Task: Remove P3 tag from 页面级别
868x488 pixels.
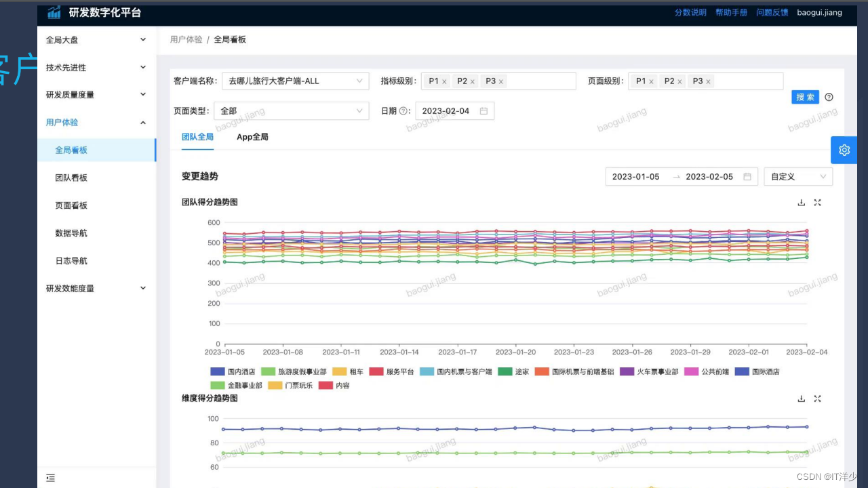Action: pyautogui.click(x=708, y=81)
